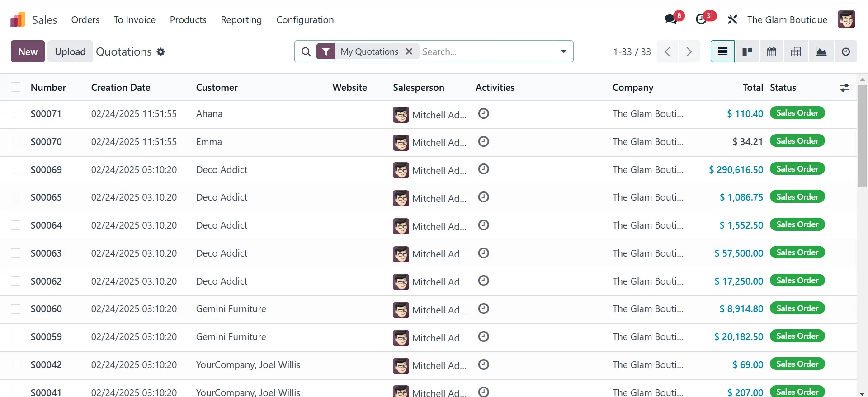The height and width of the screenshot is (397, 868).
Task: Click activity clock icon for S00069
Action: coord(484,169)
